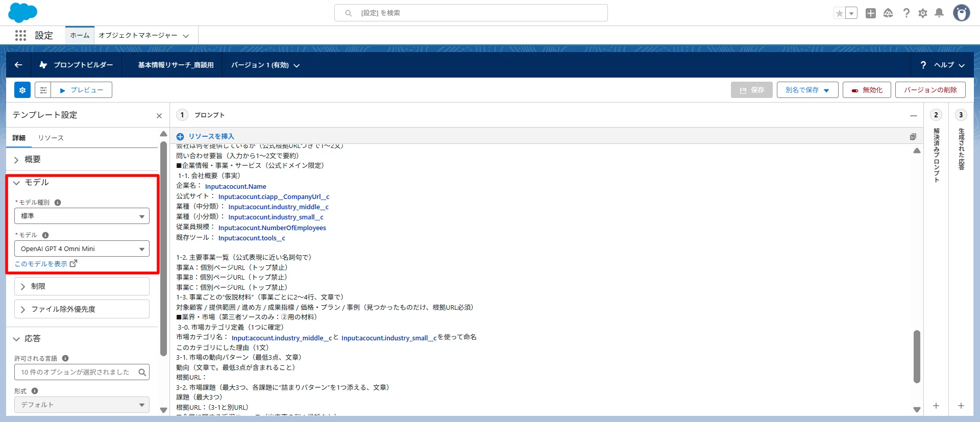Open the OpenAI GPT 4 Omni Mini dropdown
Screen dimensions: 980x422
pos(82,249)
